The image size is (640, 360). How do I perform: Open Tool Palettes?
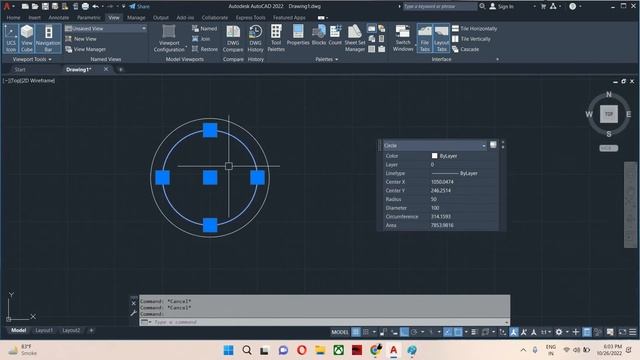(276, 38)
